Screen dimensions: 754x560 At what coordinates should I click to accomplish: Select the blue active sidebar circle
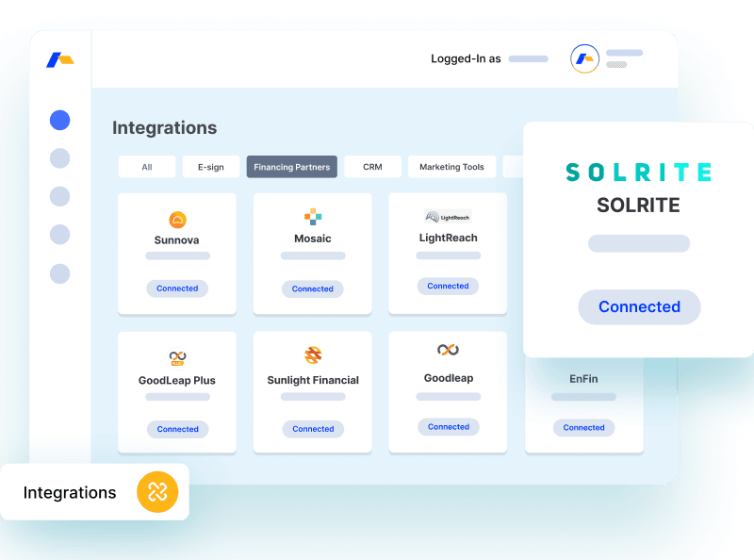point(60,120)
